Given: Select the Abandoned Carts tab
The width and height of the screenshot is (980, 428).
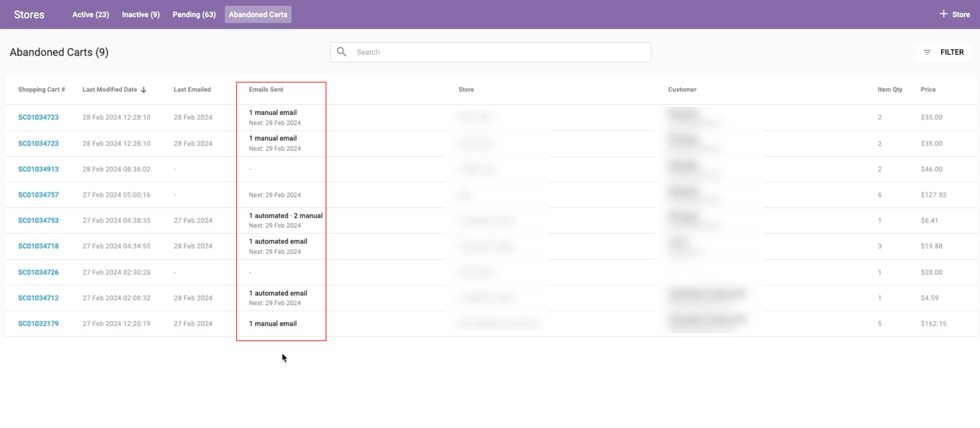Looking at the screenshot, I should click(x=258, y=14).
